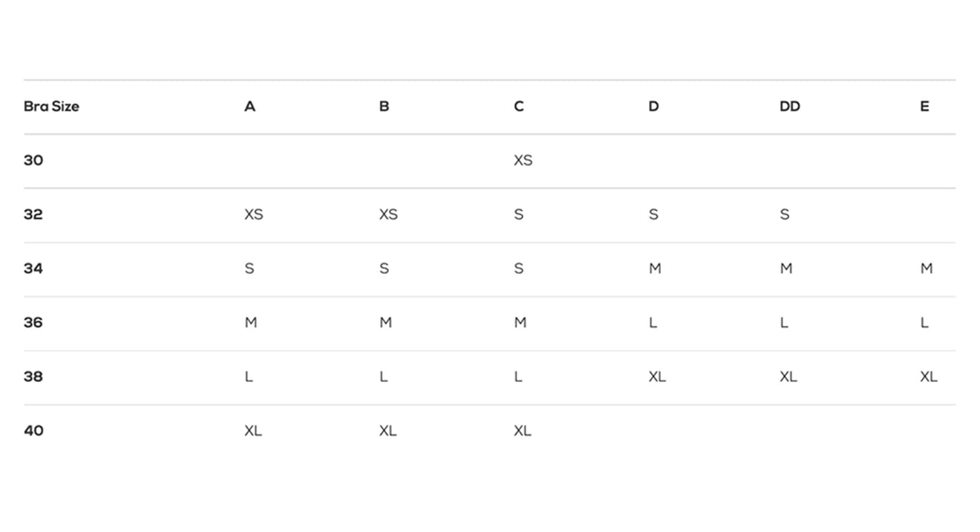Select the XL cell for size 38 E

coord(928,377)
